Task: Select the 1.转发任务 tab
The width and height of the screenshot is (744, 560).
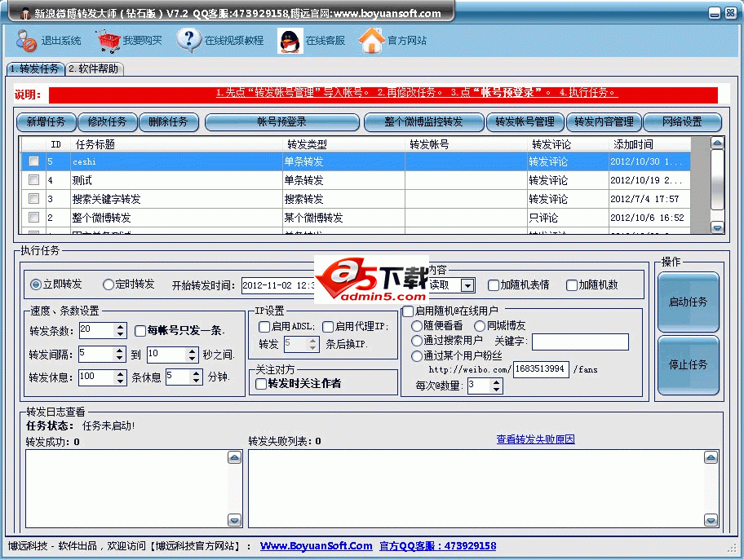Action: point(34,69)
